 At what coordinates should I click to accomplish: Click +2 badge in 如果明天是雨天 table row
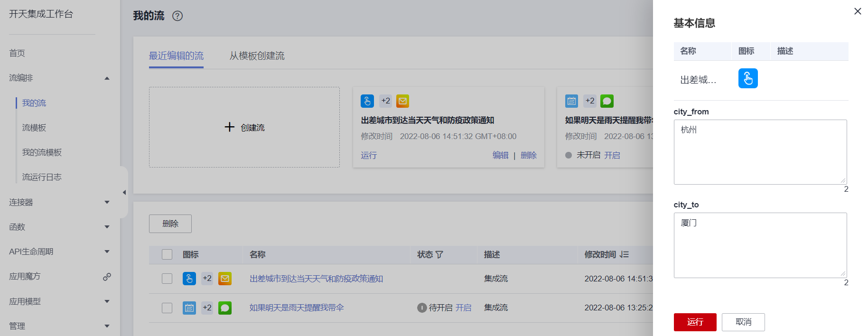pyautogui.click(x=207, y=308)
